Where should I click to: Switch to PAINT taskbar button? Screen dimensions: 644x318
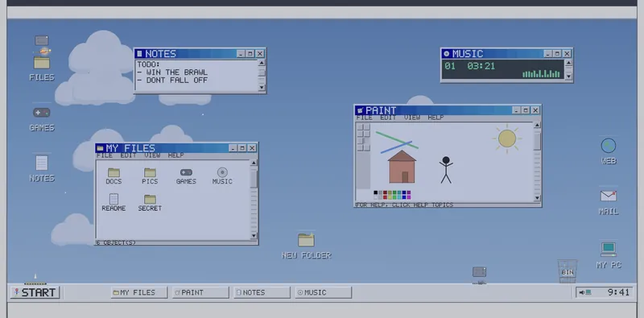(x=200, y=292)
